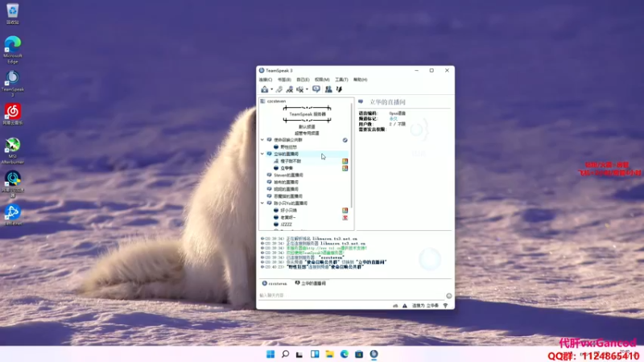
Task: Open Microsoft Edge from the taskbar
Action: (x=345, y=354)
